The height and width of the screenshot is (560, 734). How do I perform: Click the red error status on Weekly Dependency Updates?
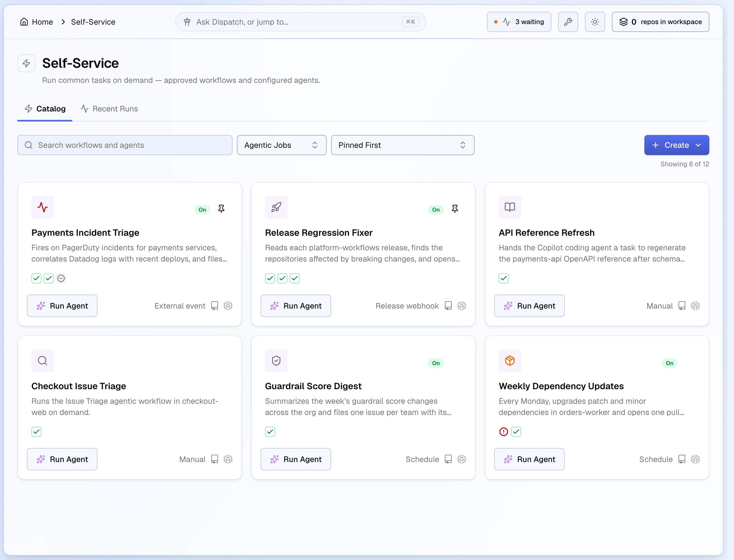coord(503,432)
